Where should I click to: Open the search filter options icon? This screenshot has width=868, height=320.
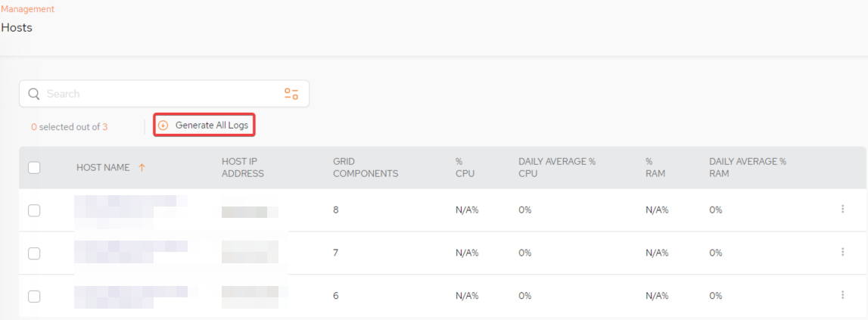coord(291,94)
